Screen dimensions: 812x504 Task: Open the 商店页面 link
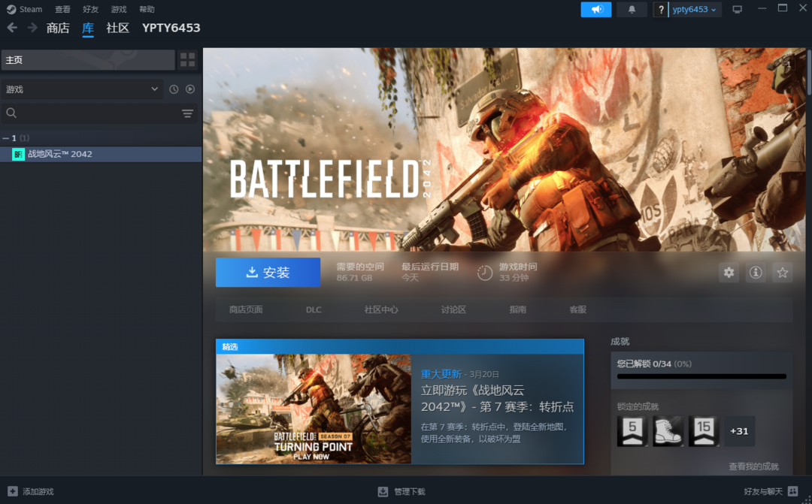(x=246, y=309)
